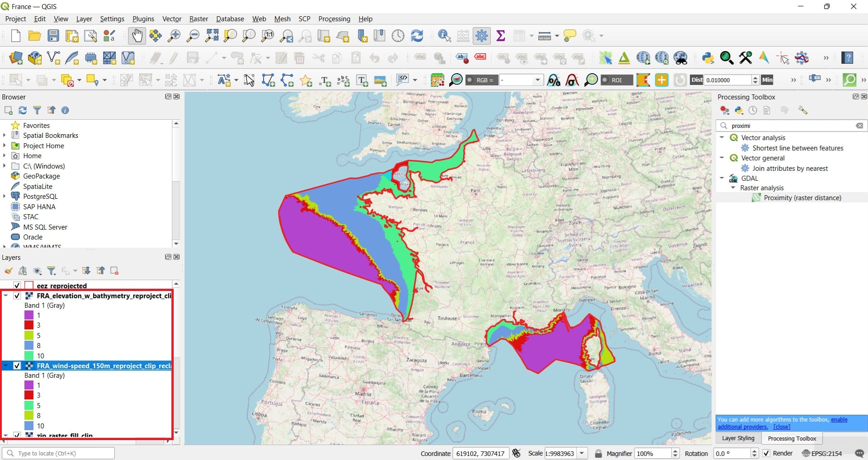
Task: Click the Browser panel filter icon
Action: (x=37, y=110)
